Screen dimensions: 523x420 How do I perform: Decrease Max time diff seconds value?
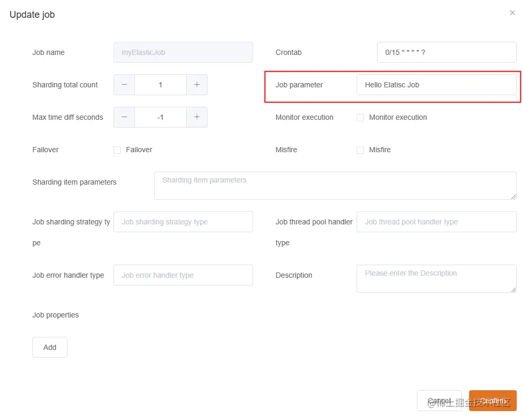point(124,117)
